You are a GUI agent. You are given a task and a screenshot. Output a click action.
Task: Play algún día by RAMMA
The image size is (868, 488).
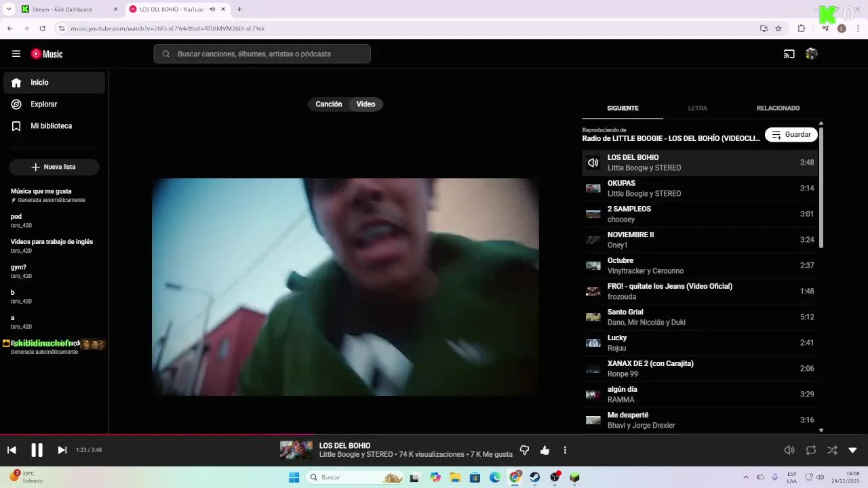click(x=700, y=394)
